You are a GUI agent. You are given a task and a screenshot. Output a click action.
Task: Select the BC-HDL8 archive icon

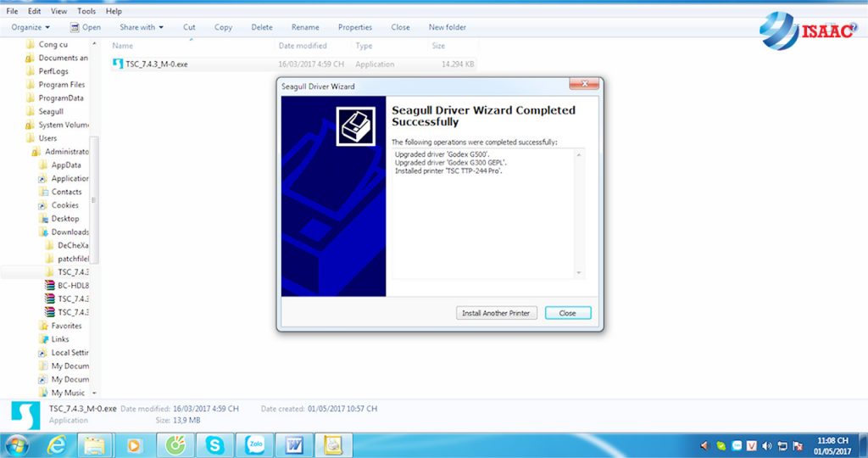click(x=50, y=285)
